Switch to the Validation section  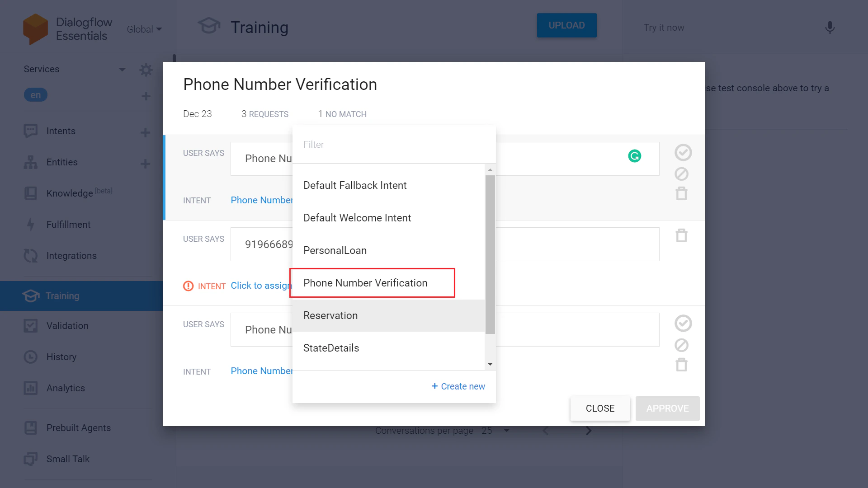(x=67, y=325)
